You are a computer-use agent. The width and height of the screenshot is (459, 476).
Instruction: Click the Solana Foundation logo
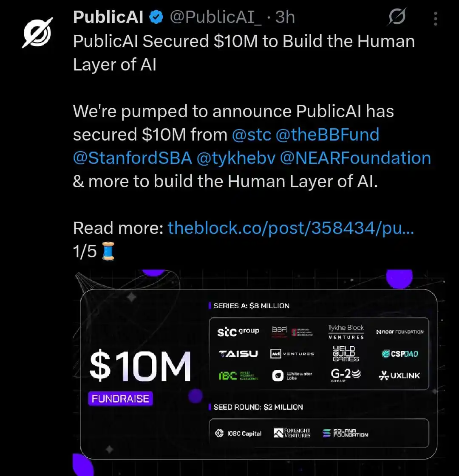coord(345,433)
